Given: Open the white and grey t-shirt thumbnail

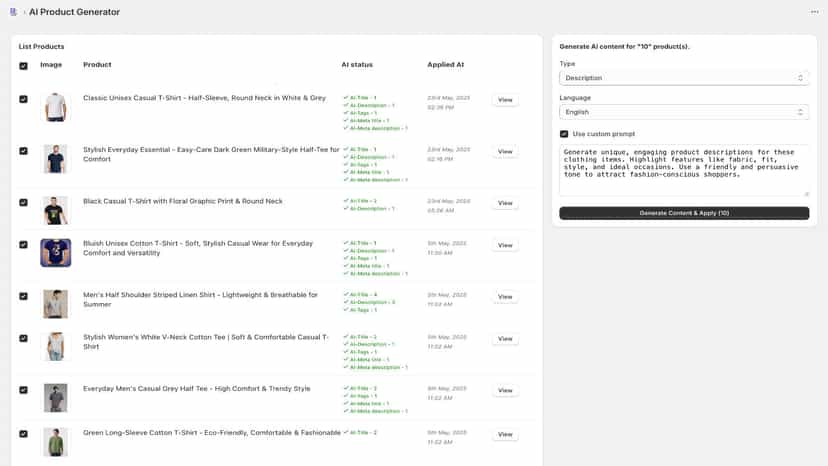Looking at the screenshot, I should coord(55,107).
